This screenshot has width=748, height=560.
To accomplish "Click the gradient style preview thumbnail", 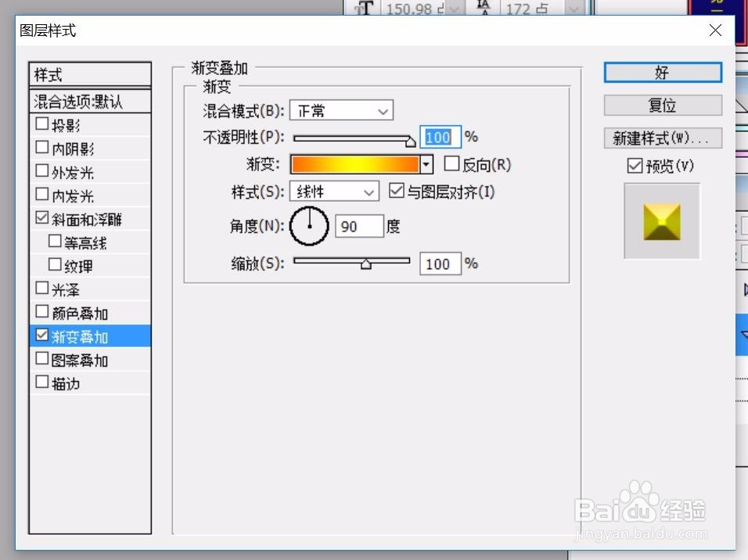I will click(x=662, y=221).
